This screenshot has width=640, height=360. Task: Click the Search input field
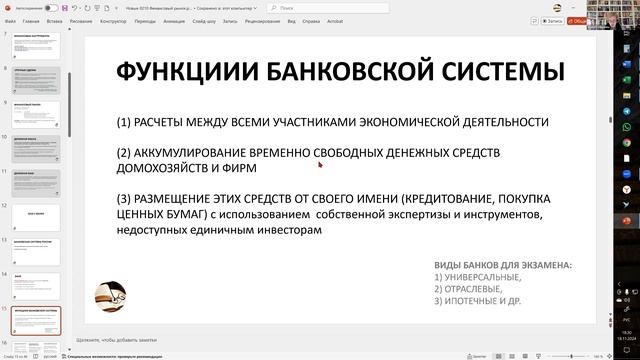pyautogui.click(x=329, y=8)
